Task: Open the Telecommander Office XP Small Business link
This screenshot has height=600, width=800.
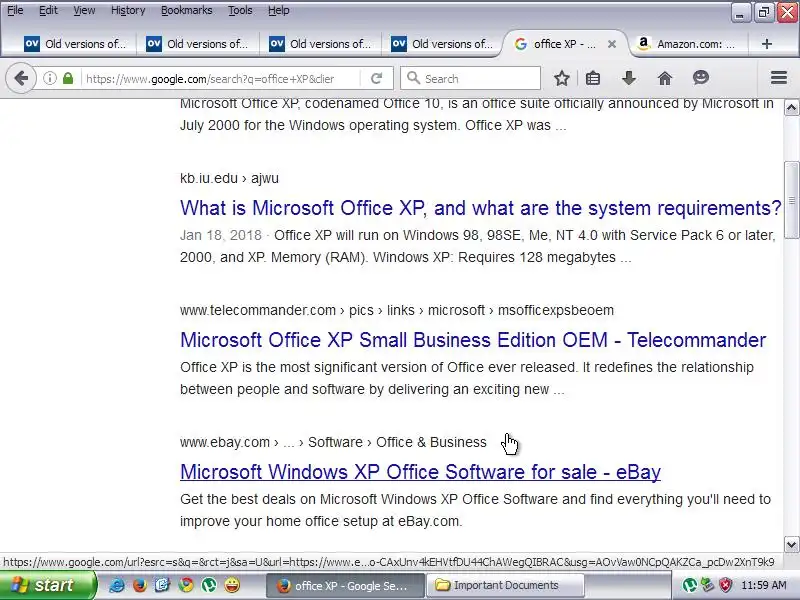Action: (473, 340)
